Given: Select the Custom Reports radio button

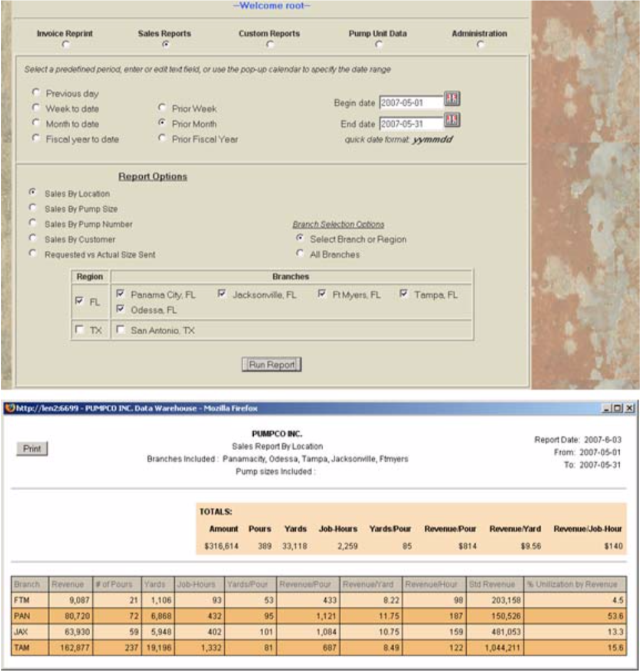Looking at the screenshot, I should tap(270, 44).
